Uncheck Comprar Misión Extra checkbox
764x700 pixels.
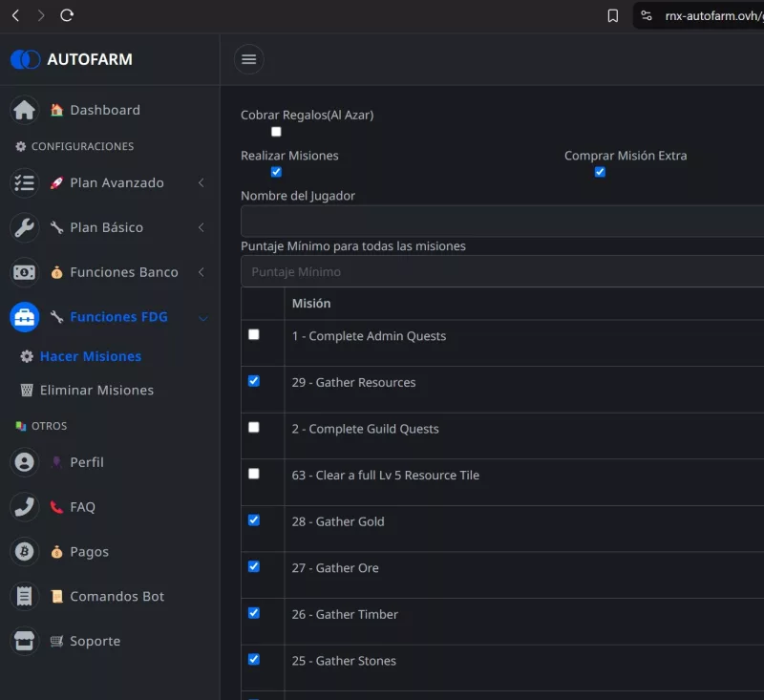(x=601, y=172)
